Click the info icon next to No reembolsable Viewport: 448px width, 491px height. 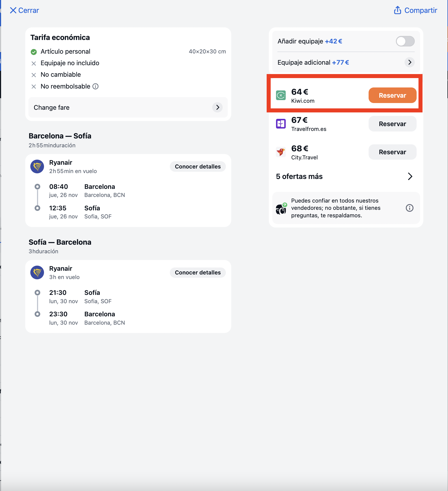pos(96,86)
